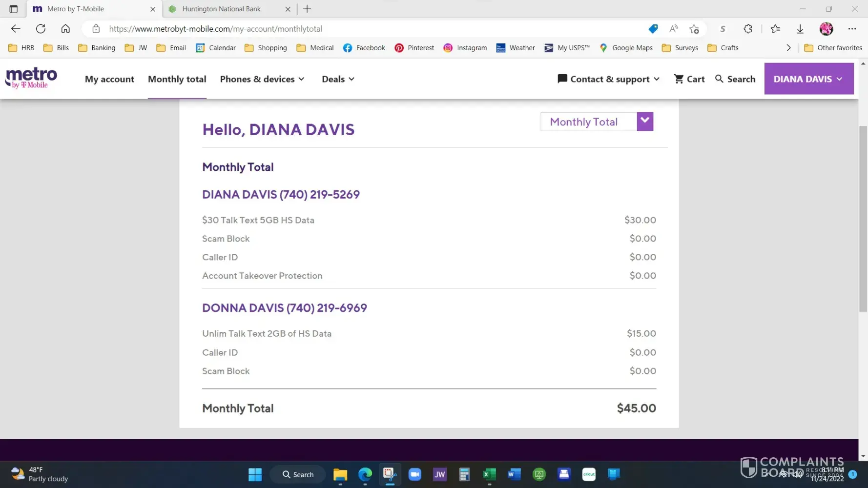Refresh the page in the browser

41,29
